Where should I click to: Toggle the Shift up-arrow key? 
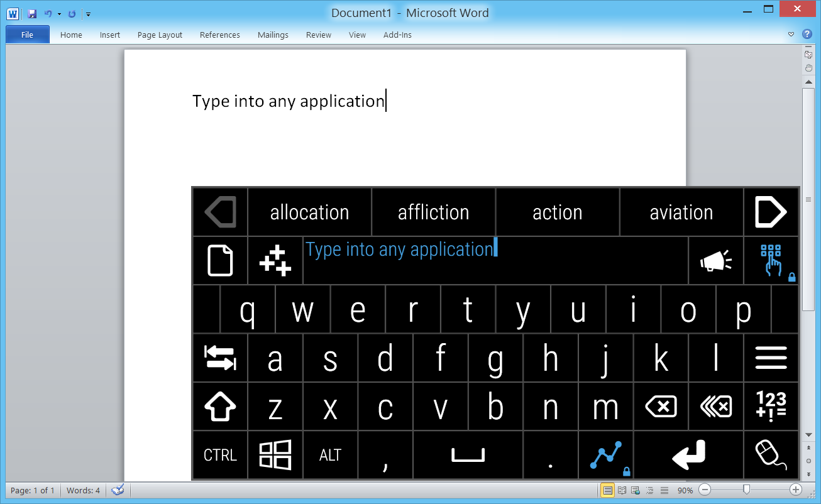click(220, 406)
